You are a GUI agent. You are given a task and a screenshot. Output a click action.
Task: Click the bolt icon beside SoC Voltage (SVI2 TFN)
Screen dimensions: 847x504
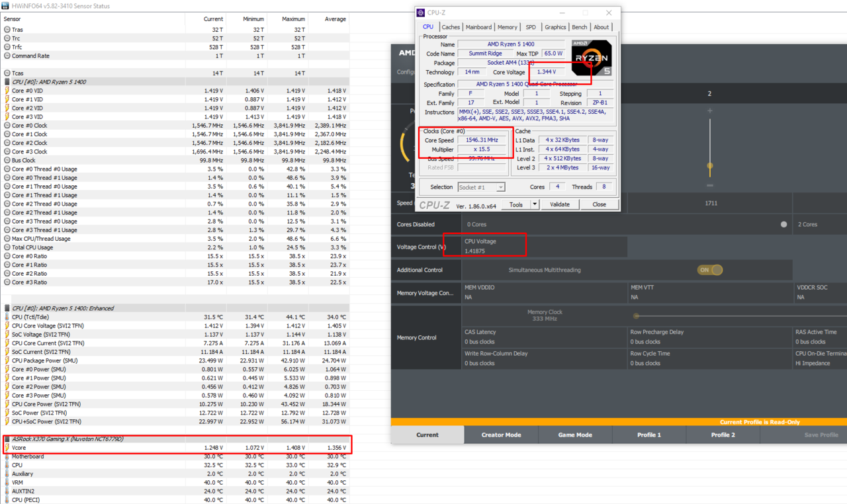pos(7,335)
